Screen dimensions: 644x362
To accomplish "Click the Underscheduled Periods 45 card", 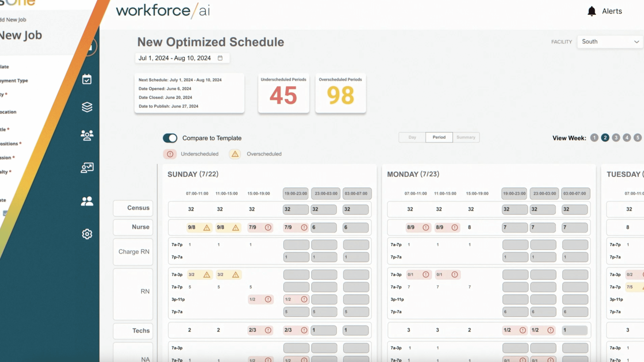I will [x=284, y=93].
